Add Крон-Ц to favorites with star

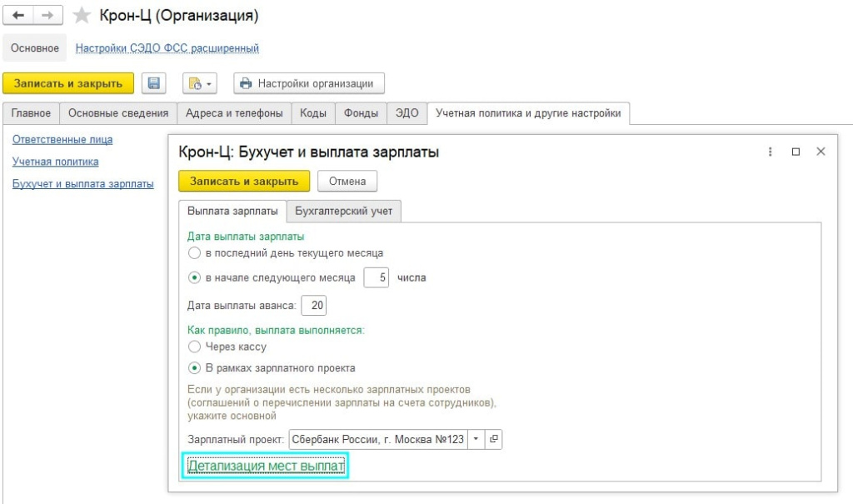click(x=81, y=16)
